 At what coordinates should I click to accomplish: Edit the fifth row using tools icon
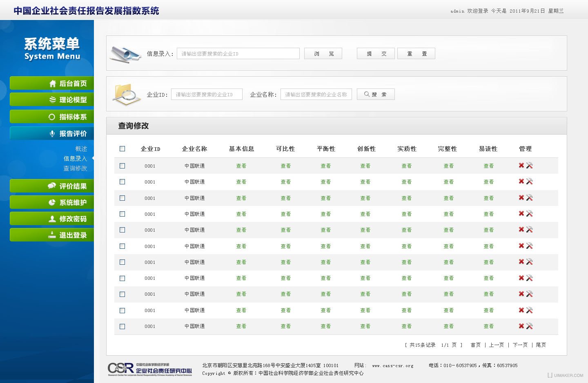coord(529,229)
